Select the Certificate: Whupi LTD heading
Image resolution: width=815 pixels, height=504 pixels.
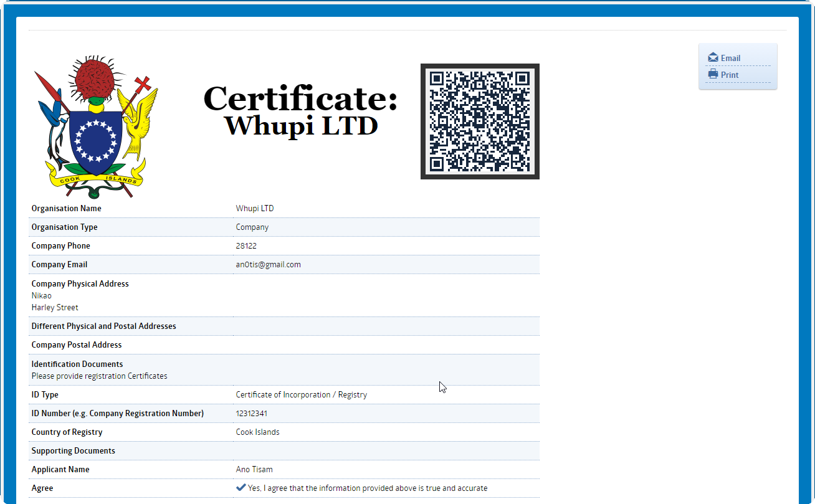point(301,111)
